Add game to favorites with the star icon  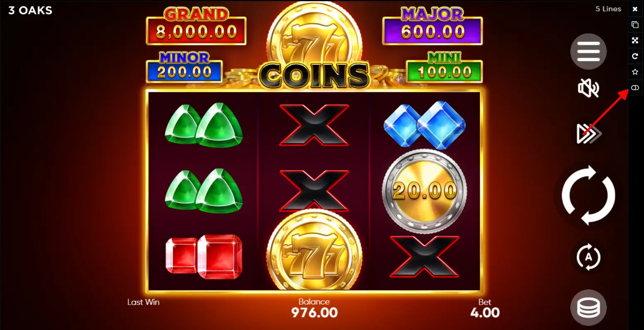pyautogui.click(x=635, y=72)
